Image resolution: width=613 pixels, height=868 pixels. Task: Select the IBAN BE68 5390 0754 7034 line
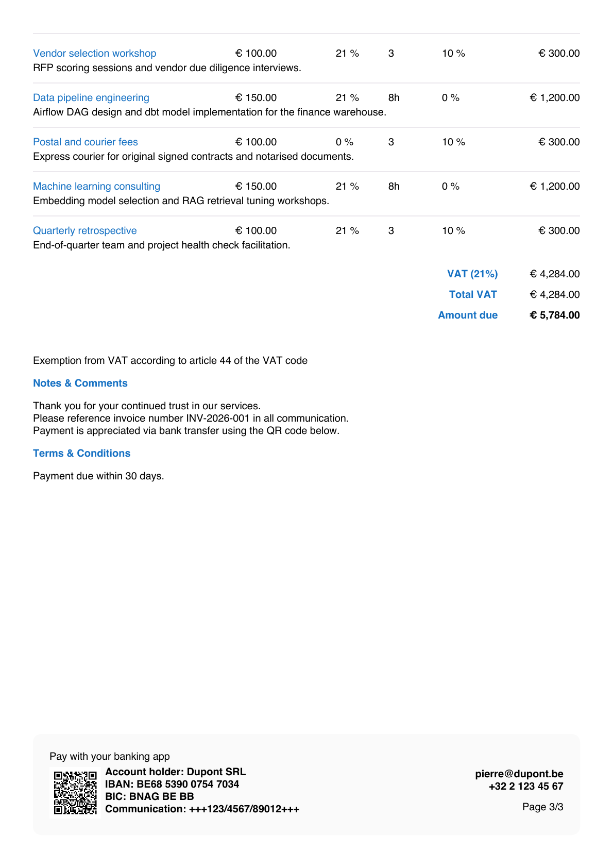(x=172, y=784)
